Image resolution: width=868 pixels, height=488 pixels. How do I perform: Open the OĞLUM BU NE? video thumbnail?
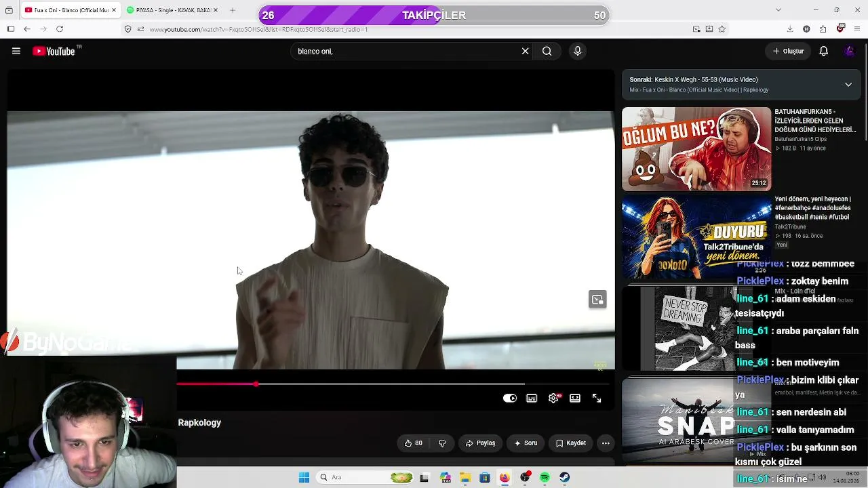[696, 149]
